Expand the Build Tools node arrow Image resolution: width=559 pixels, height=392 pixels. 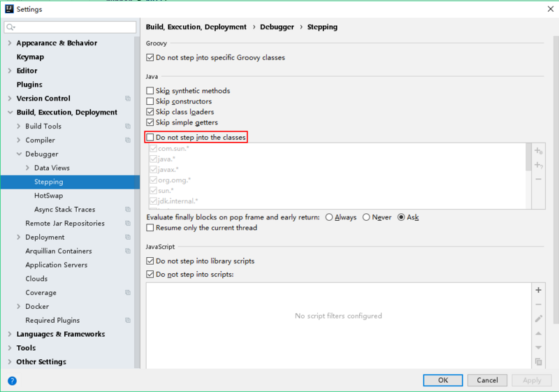pyautogui.click(x=19, y=126)
